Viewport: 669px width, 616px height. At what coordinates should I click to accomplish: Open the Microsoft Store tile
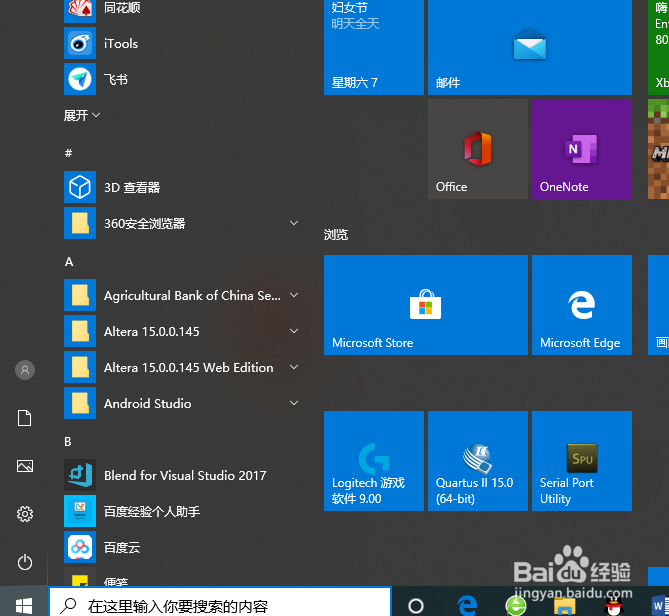pyautogui.click(x=426, y=305)
